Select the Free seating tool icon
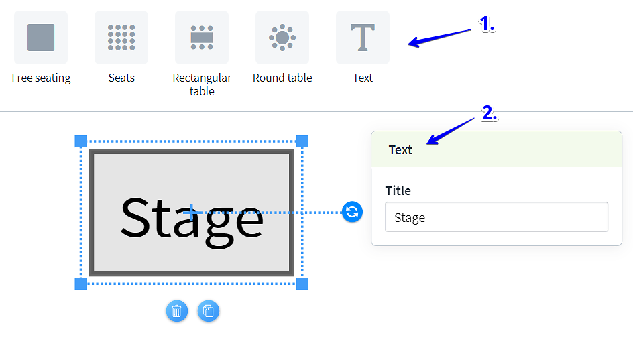Image resolution: width=633 pixels, height=364 pixels. (41, 38)
